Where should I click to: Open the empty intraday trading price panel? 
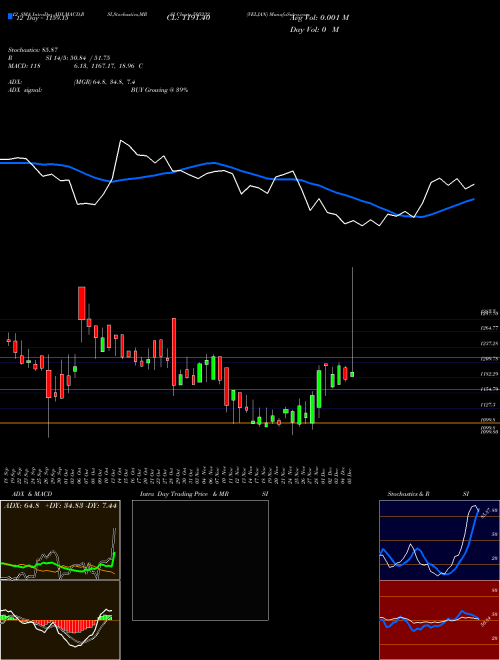coord(200,560)
